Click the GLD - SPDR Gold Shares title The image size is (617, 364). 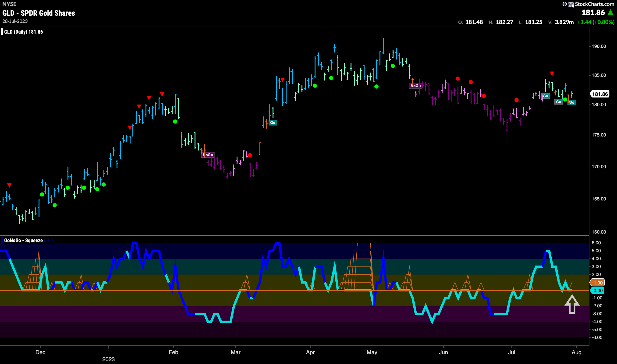pos(39,13)
